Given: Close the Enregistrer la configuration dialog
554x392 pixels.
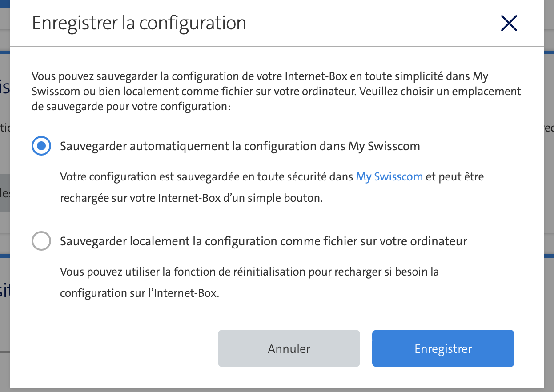Looking at the screenshot, I should (509, 23).
